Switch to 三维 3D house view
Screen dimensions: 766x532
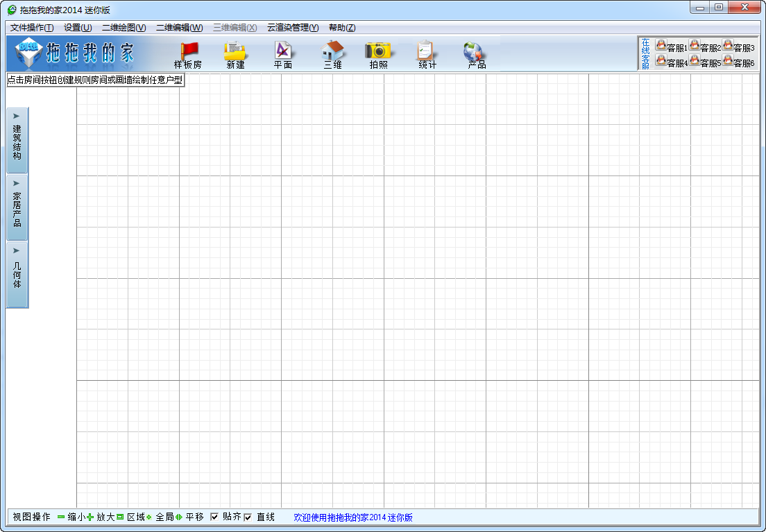[332, 55]
